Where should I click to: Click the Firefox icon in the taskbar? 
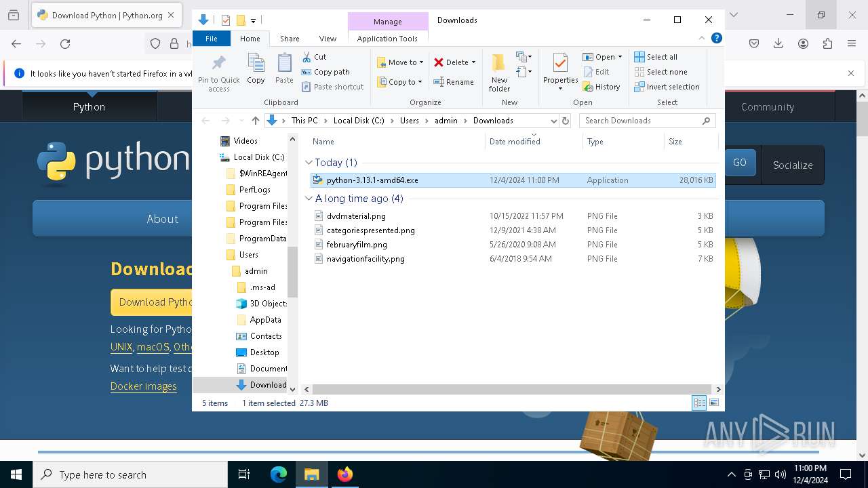345,474
